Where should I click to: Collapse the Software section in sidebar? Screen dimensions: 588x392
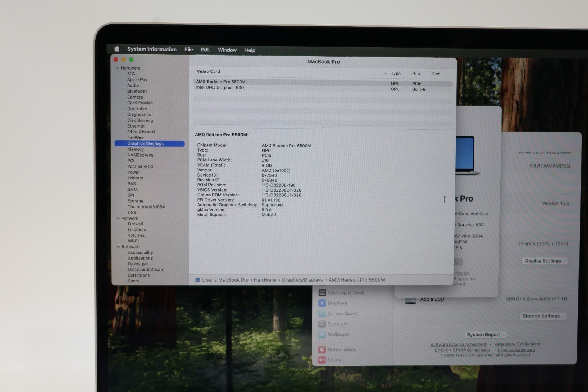118,247
